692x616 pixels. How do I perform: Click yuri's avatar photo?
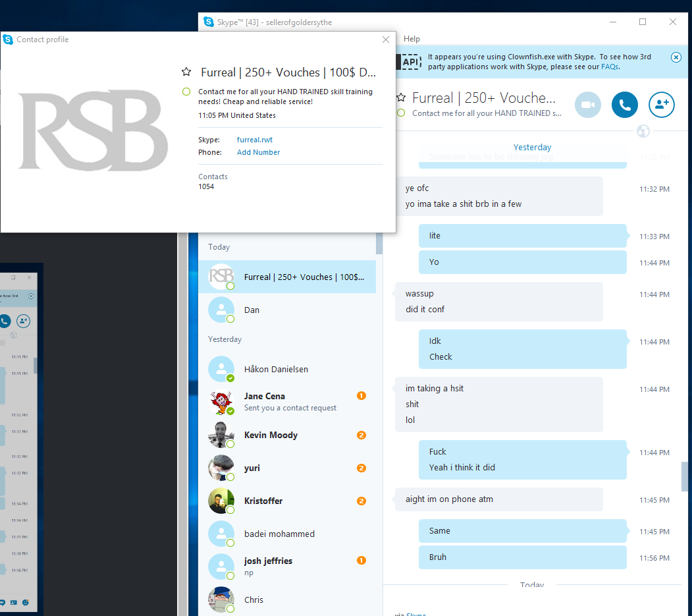coord(221,468)
